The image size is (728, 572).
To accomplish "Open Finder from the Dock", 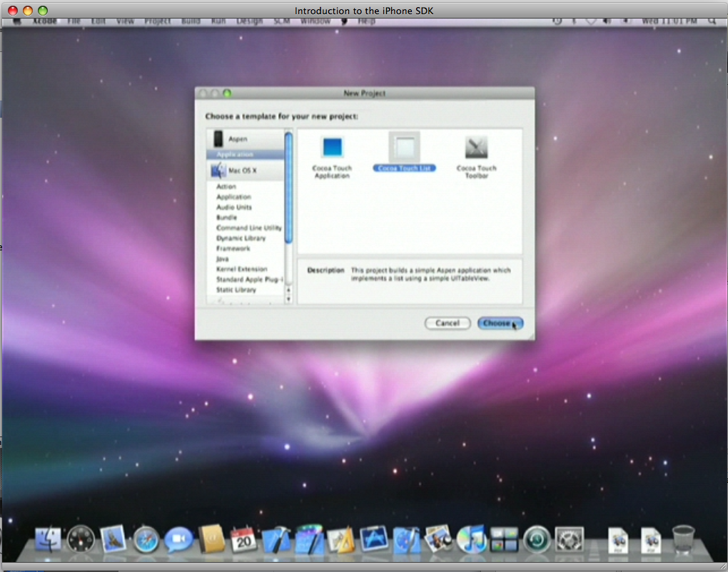I will coord(48,539).
